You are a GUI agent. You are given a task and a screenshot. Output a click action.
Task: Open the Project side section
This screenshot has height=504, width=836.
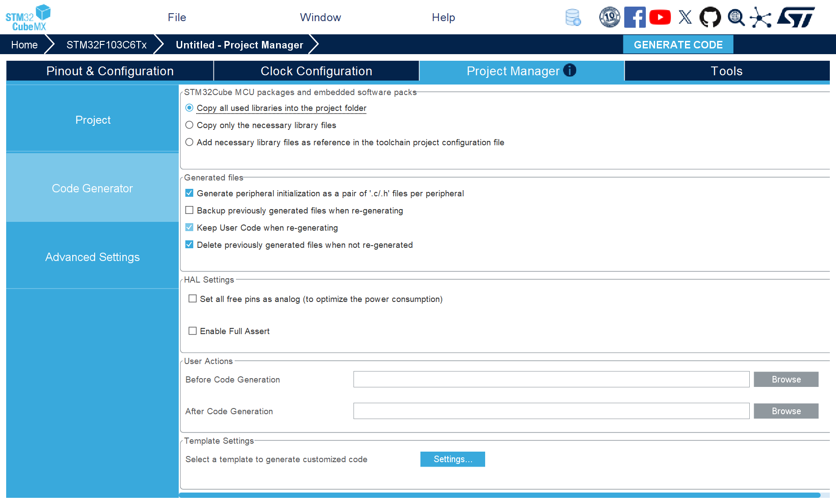[92, 120]
